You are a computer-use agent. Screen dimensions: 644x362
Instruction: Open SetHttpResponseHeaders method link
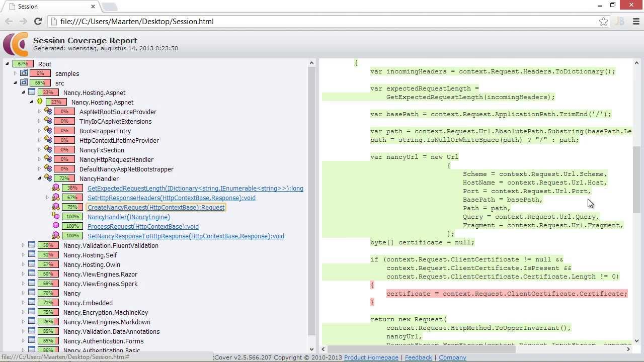(172, 198)
